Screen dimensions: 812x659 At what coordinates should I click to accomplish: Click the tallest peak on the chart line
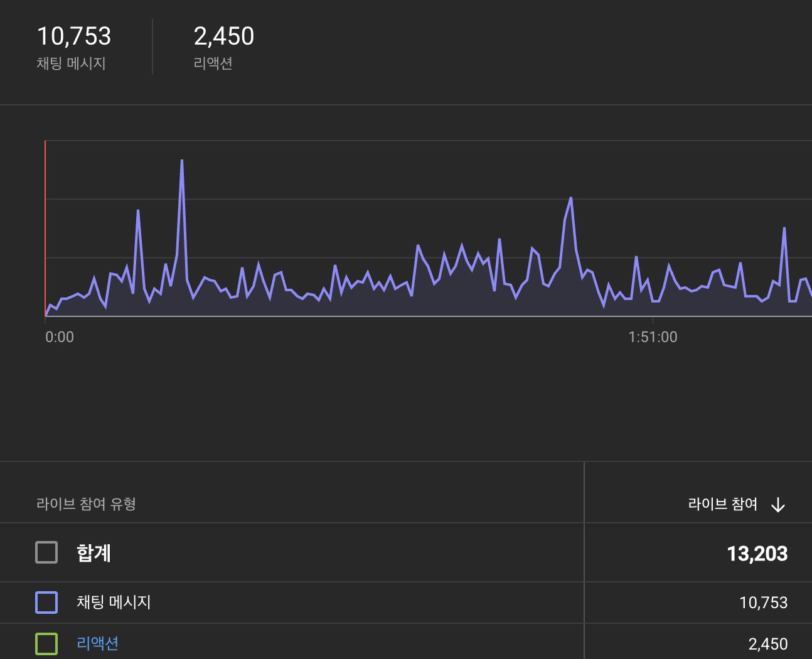[x=182, y=161]
